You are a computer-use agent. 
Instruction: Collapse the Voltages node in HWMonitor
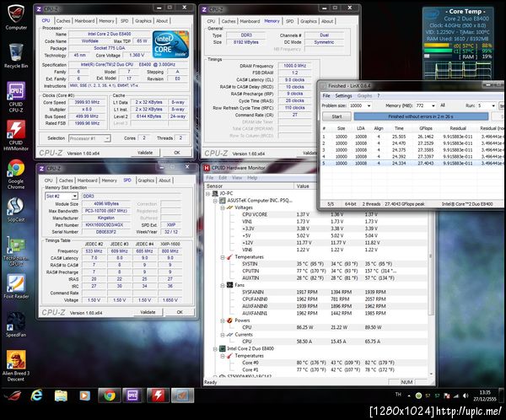coord(223,207)
